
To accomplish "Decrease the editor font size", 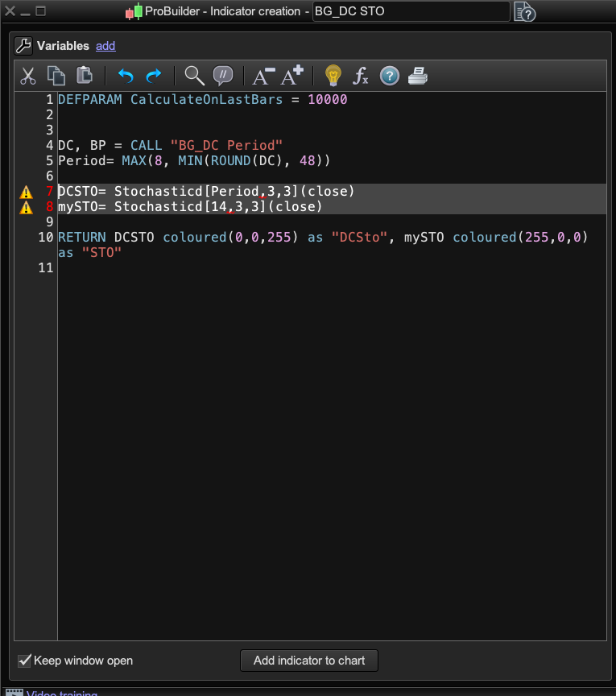I will [x=263, y=77].
